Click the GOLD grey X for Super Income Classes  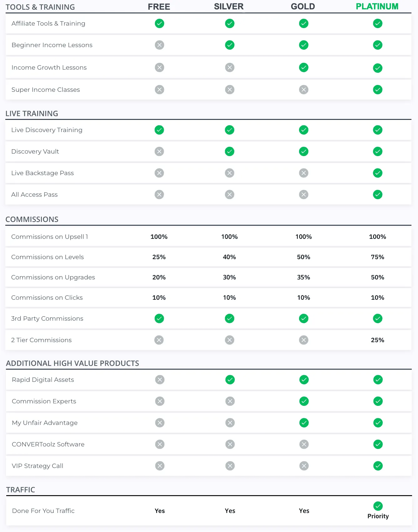pyautogui.click(x=304, y=90)
